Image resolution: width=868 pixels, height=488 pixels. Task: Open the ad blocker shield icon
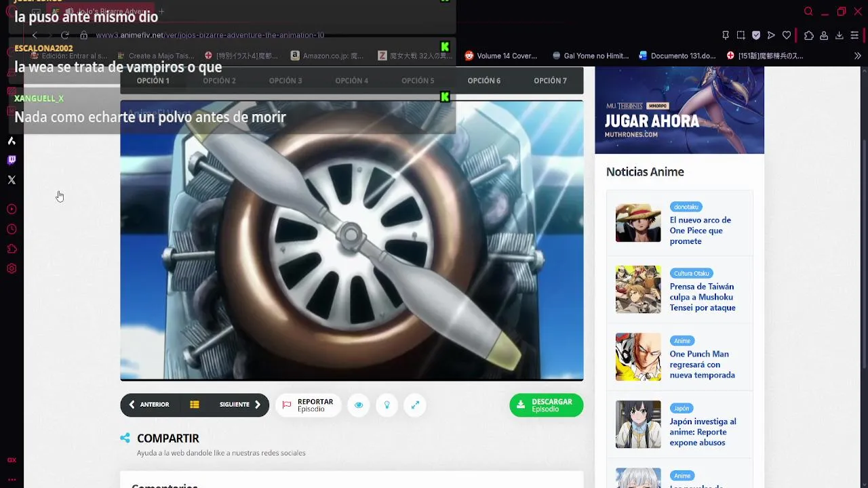756,35
